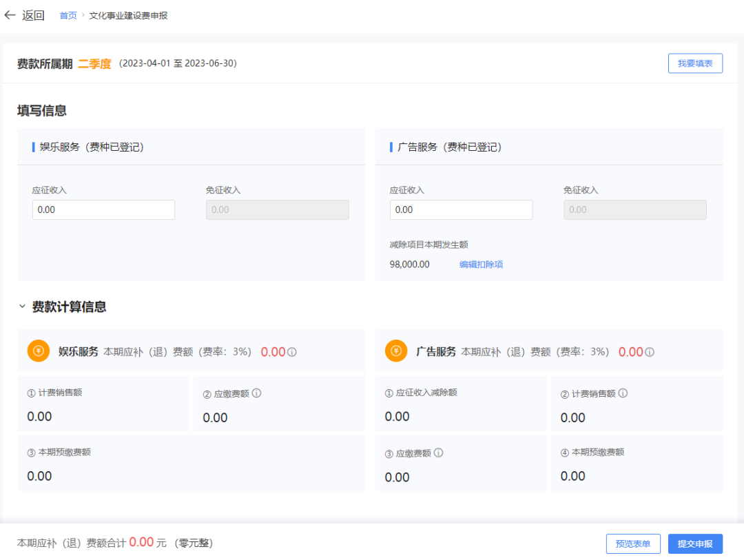This screenshot has height=560, width=744.
Task: Click the orange coin icon beside 娱乐服务
Action: 39,351
